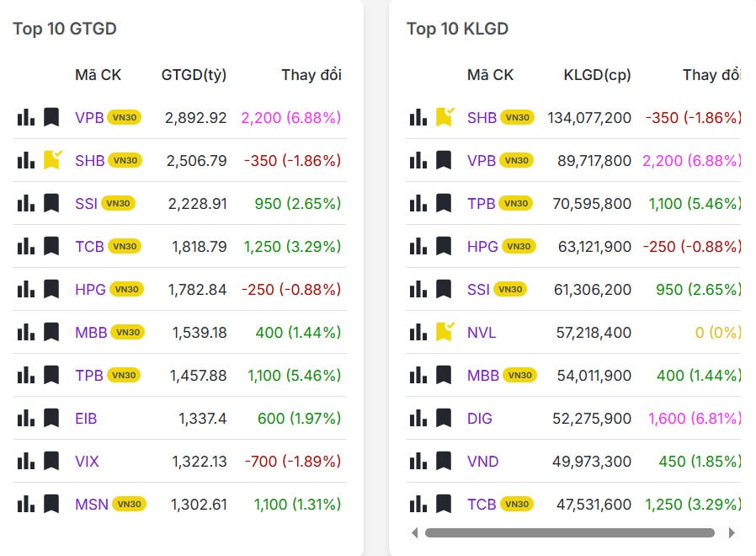Open chart icon for NVL in Top 10 KLGD

pos(418,332)
